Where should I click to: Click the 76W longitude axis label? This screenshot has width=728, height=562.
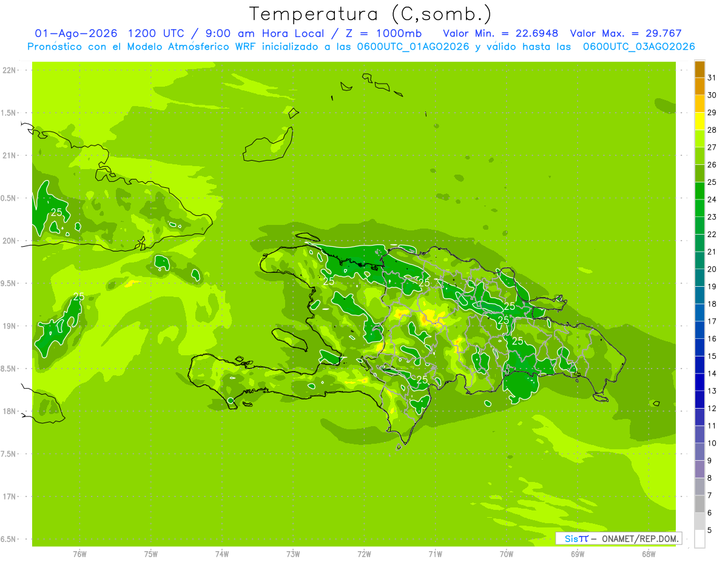(79, 554)
